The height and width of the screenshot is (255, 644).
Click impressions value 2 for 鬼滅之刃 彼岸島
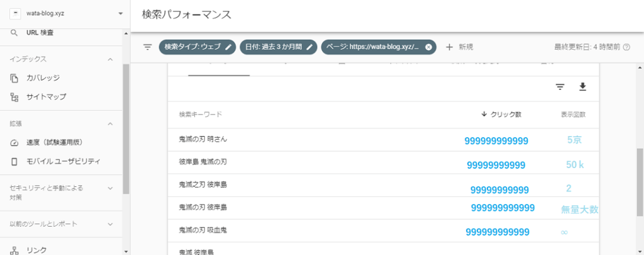tap(569, 188)
